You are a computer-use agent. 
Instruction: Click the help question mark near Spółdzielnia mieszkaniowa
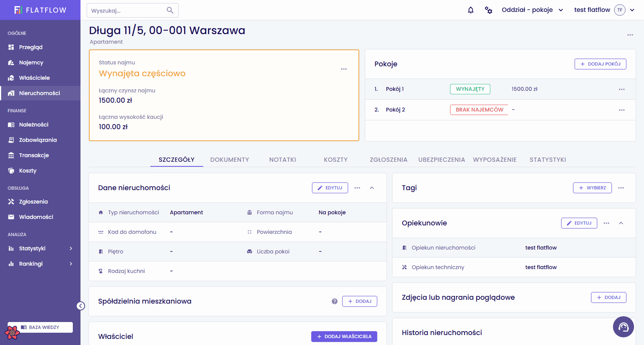[335, 301]
